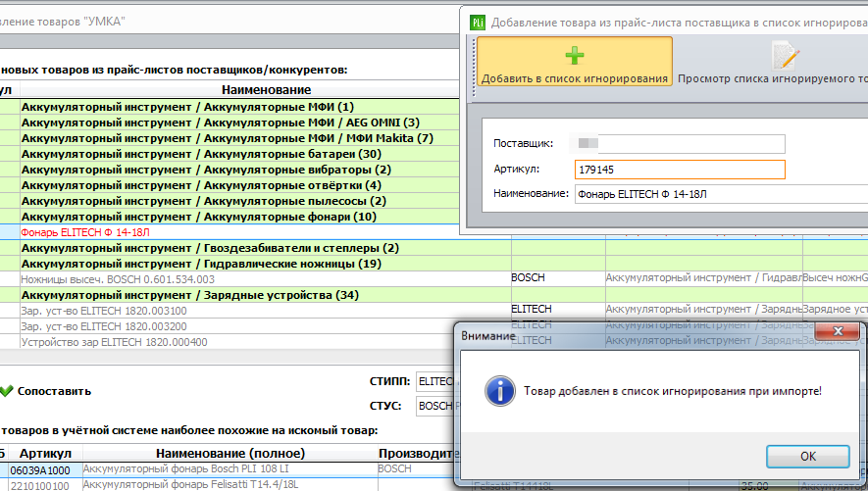Click the ELITECH cell in the 1820.003100 row
The image size is (868, 491).
pos(558,309)
